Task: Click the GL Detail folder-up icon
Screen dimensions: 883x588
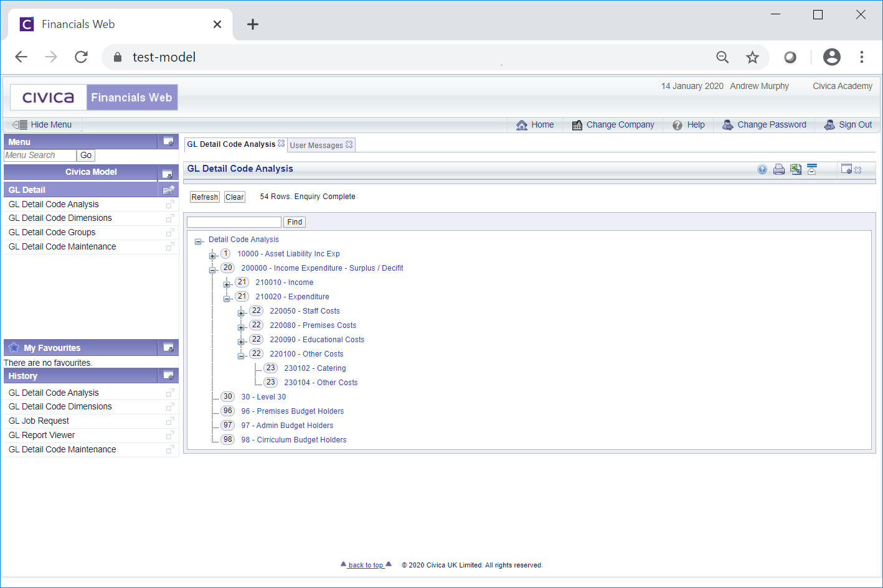Action: (x=168, y=190)
